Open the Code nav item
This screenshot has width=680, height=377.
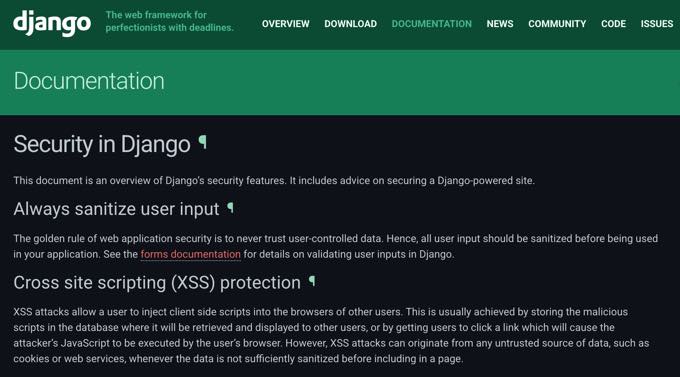coord(613,24)
